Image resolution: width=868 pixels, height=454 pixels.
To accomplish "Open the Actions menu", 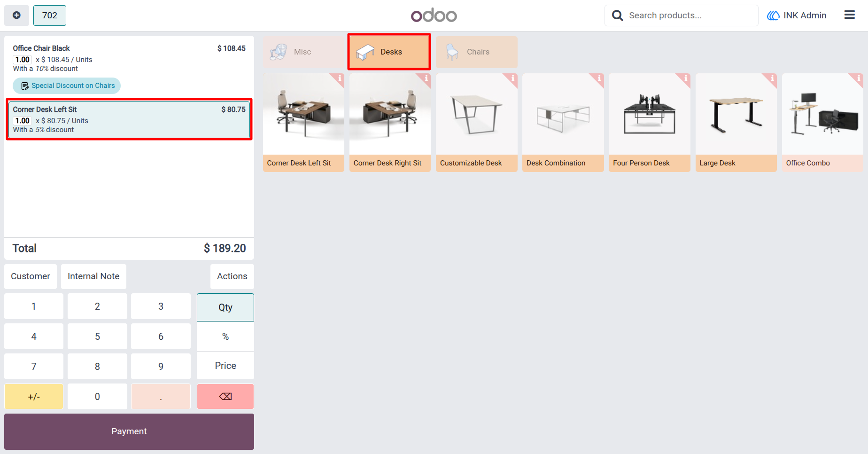I will pyautogui.click(x=232, y=276).
